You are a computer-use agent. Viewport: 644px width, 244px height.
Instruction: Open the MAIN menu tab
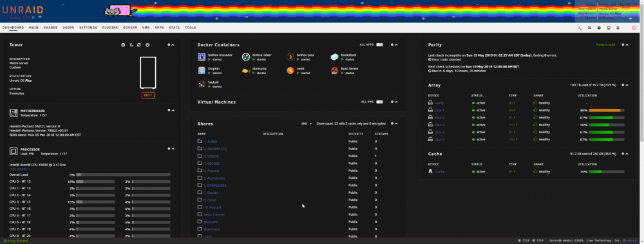[x=33, y=28]
